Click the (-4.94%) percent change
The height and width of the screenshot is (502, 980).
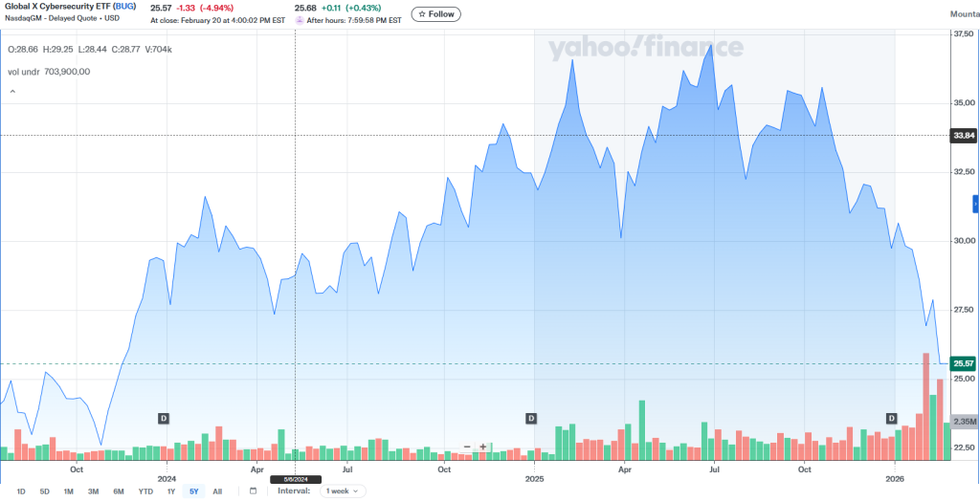pyautogui.click(x=216, y=8)
